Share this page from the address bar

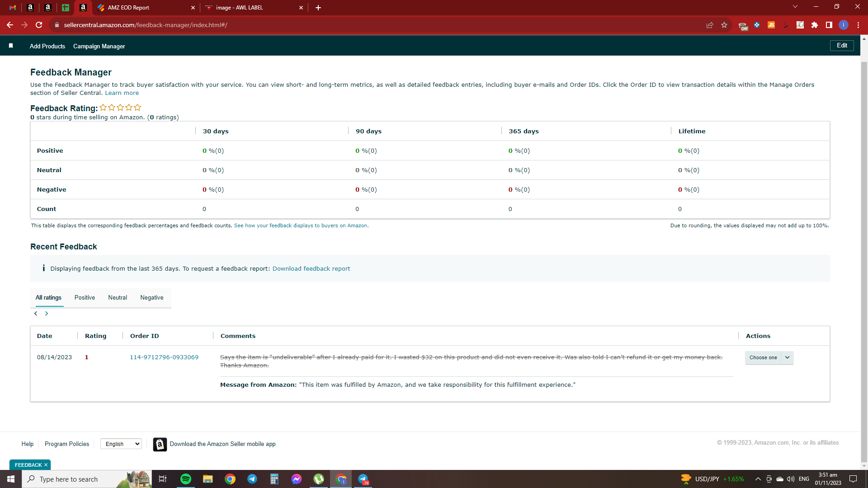710,25
